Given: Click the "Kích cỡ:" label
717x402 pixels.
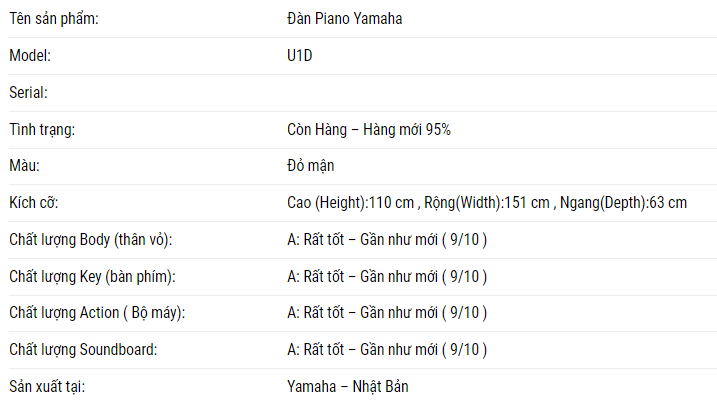Looking at the screenshot, I should [34, 203].
